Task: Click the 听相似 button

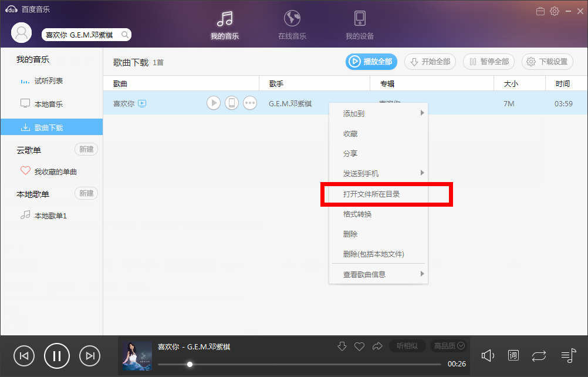Action: (407, 346)
